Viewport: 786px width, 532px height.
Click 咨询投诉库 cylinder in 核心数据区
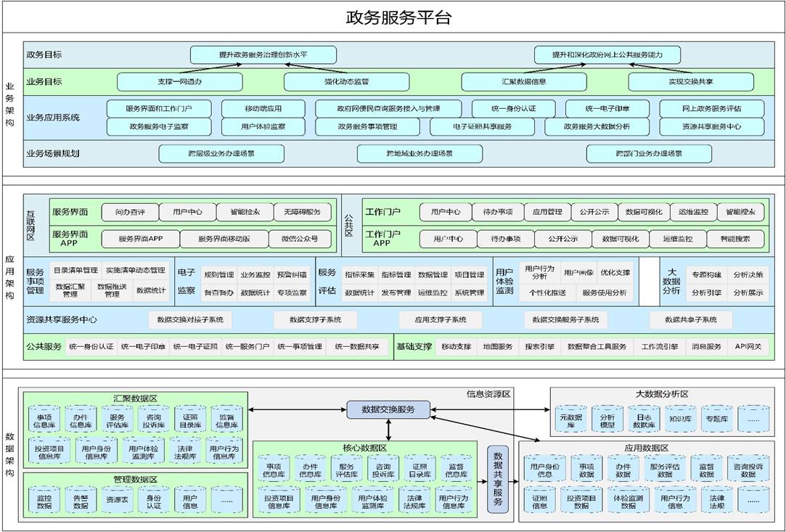(383, 470)
